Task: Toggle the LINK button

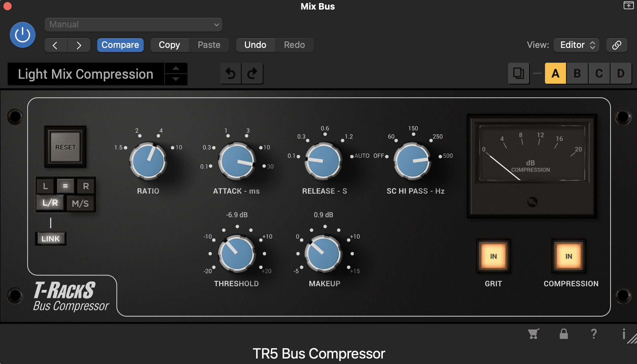Action: (51, 239)
